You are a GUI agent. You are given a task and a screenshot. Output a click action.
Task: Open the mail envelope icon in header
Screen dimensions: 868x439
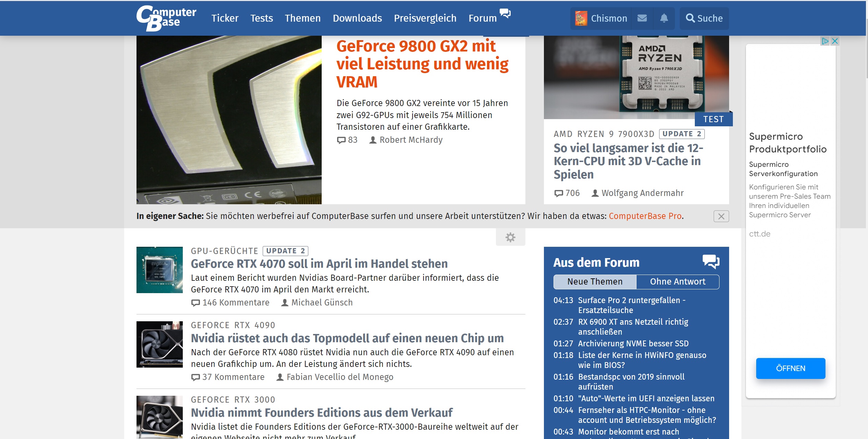tap(642, 18)
